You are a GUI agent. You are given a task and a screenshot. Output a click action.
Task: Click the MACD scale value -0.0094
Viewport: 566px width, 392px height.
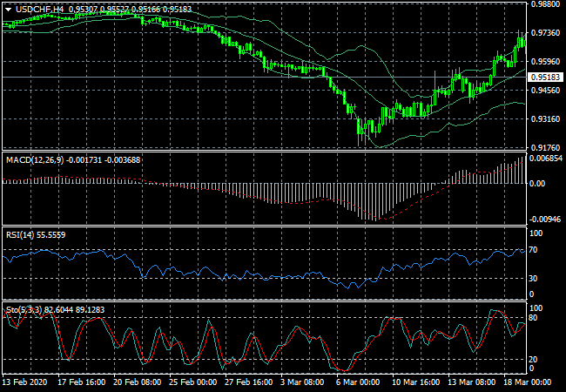[545, 220]
